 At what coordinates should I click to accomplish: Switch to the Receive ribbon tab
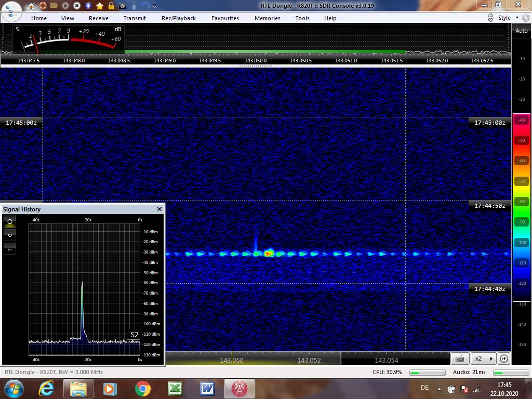(99, 18)
